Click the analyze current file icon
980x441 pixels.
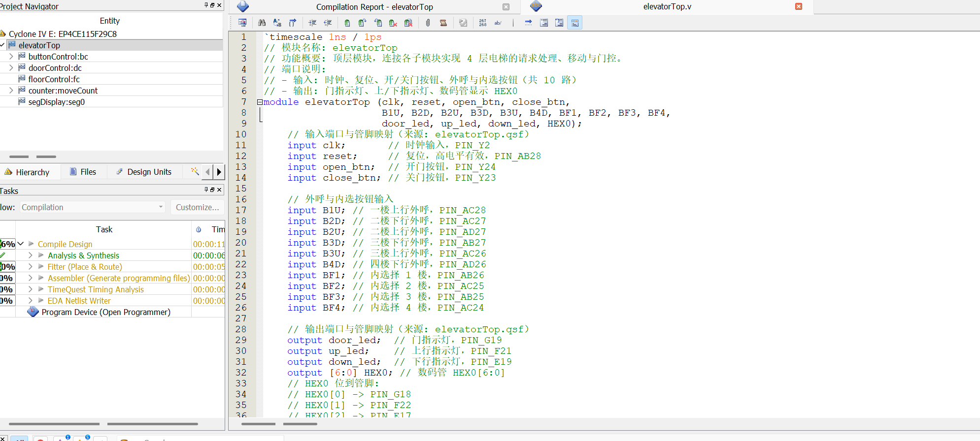463,23
